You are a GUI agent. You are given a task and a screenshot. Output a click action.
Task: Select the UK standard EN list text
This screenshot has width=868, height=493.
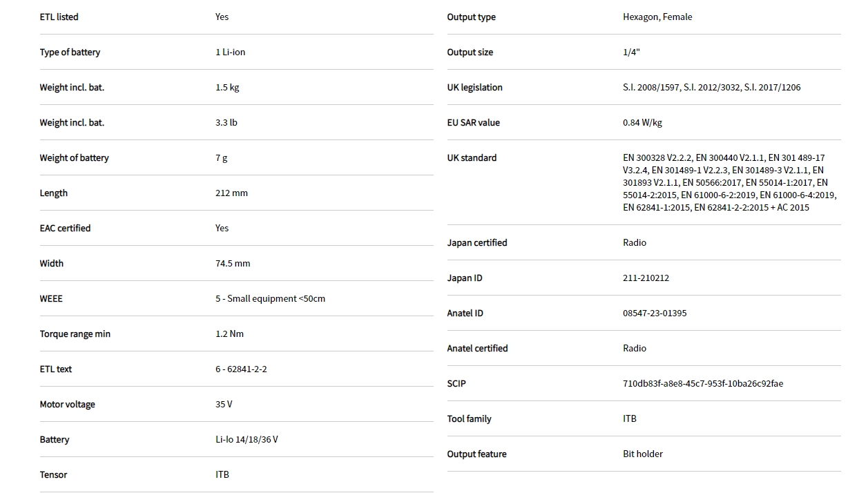729,182
